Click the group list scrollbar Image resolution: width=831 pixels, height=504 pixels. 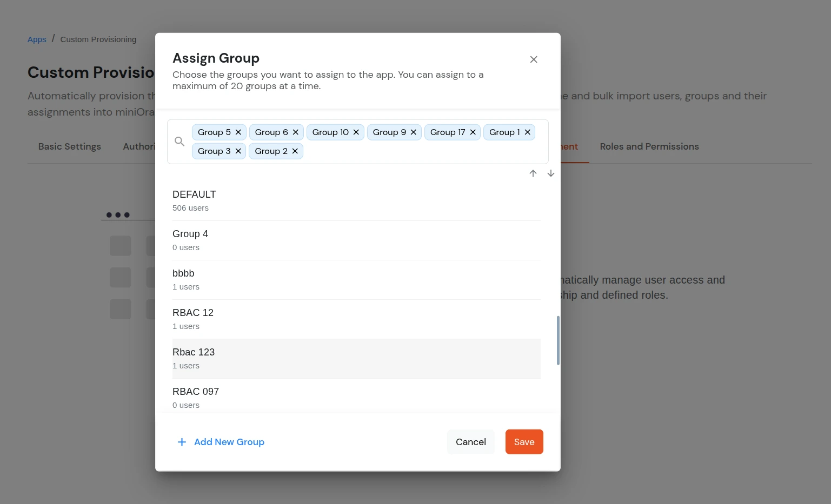[x=558, y=340]
